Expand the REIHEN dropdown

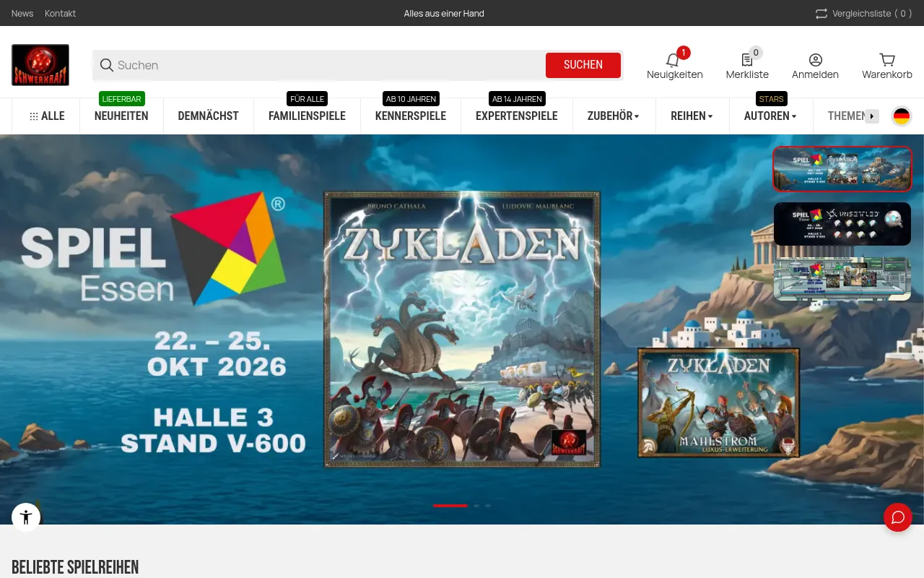click(692, 116)
